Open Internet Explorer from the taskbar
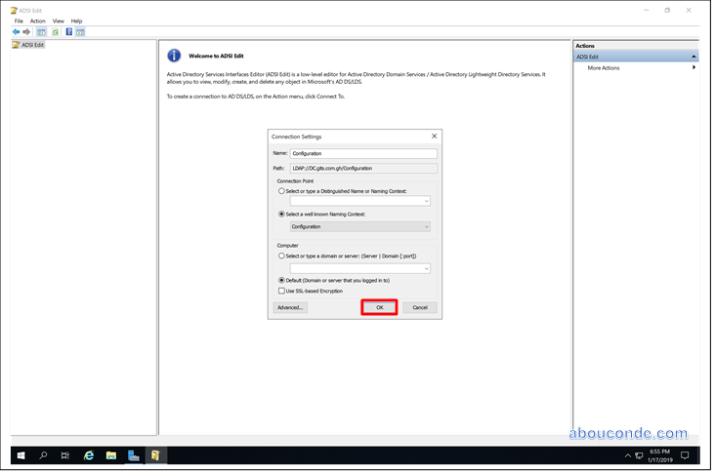714x471 pixels. point(88,455)
